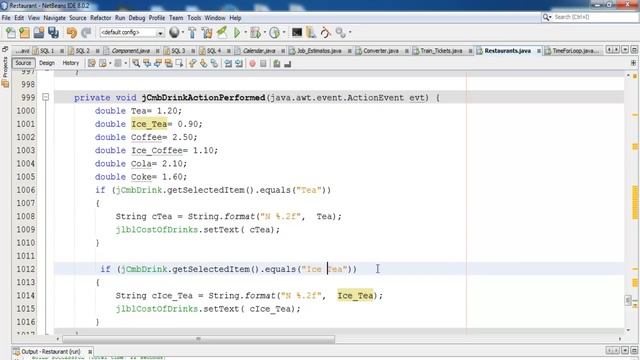The height and width of the screenshot is (360, 640).
Task: Click the globe browser icon
Action: pyautogui.click(x=174, y=32)
